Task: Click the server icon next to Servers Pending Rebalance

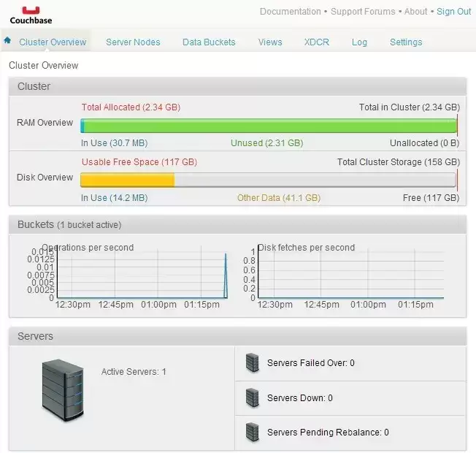Action: 253,432
